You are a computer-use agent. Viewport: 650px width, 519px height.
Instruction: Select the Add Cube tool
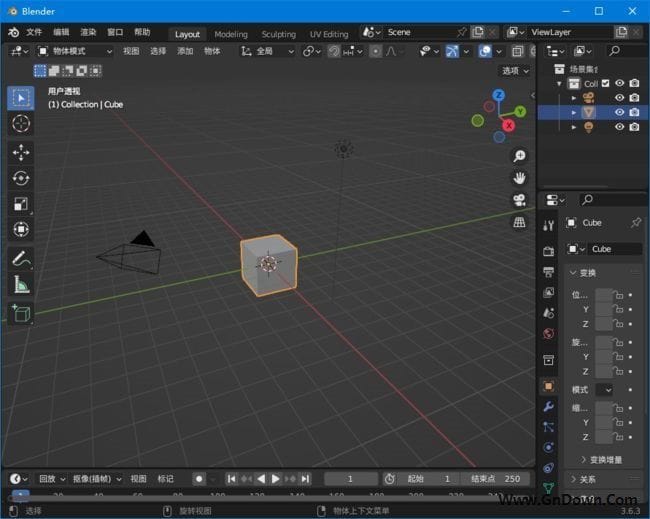pyautogui.click(x=21, y=314)
